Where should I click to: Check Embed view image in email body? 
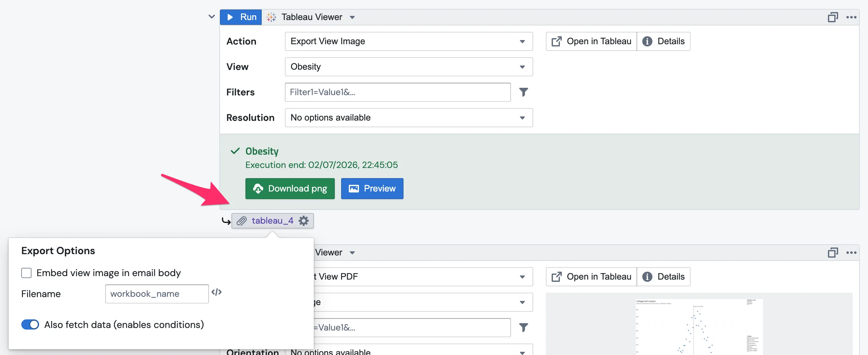tap(26, 273)
